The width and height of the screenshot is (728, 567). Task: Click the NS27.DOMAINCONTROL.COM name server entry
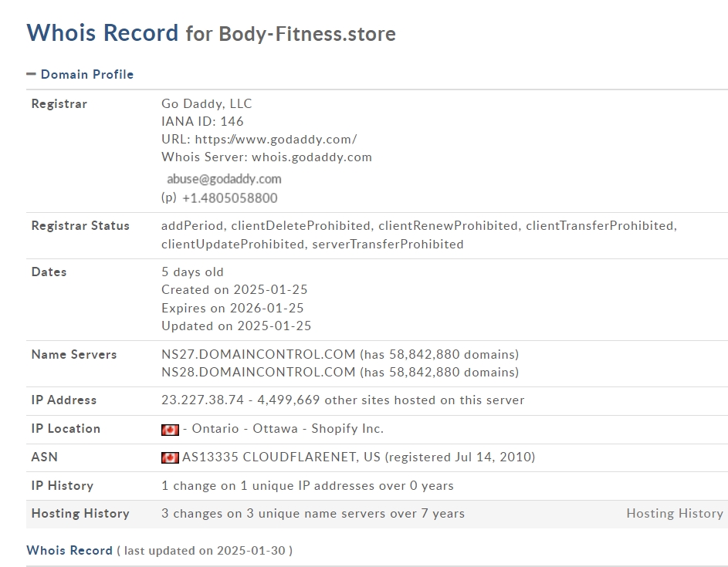tap(340, 355)
